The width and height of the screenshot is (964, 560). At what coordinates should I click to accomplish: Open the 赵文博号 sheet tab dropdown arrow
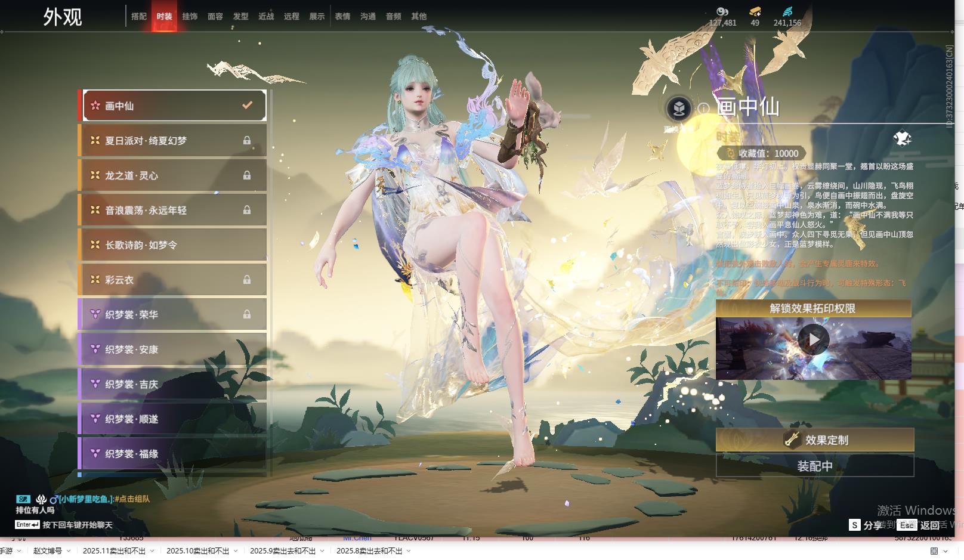click(x=69, y=551)
